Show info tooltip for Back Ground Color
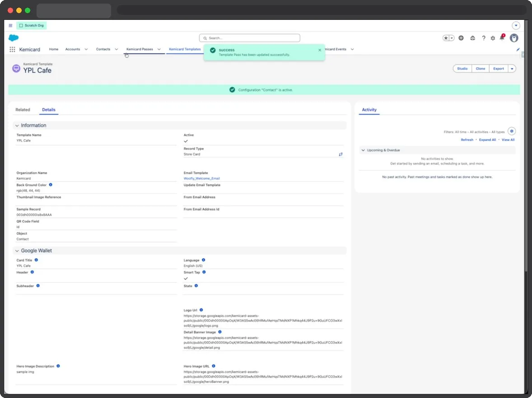532x398 pixels. click(51, 185)
